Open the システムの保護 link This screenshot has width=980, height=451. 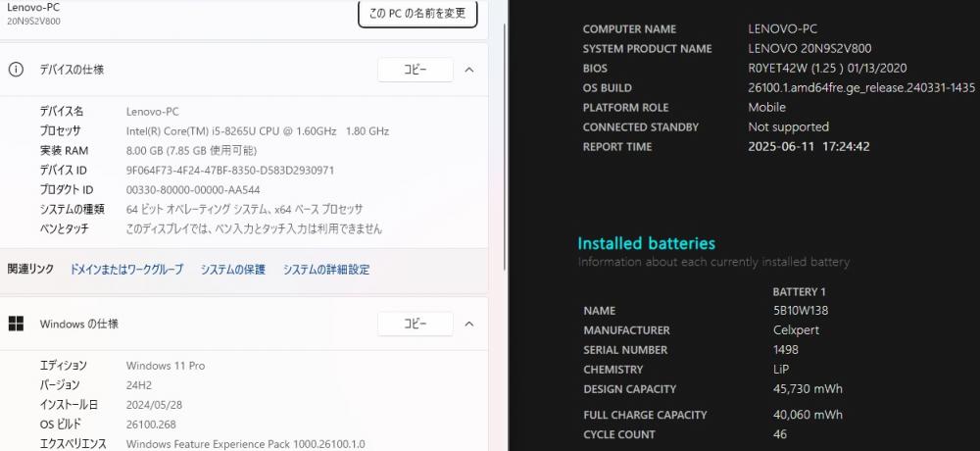pos(233,270)
